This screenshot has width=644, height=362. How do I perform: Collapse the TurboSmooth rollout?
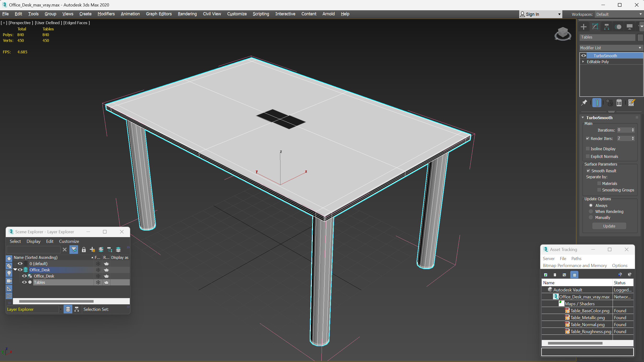(x=583, y=117)
